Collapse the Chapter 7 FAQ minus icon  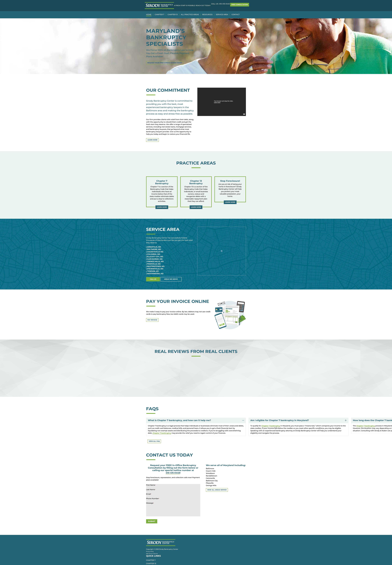coord(243,420)
